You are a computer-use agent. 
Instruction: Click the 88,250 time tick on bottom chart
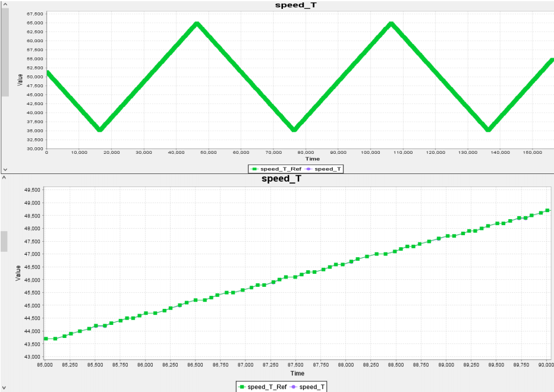tap(371, 365)
